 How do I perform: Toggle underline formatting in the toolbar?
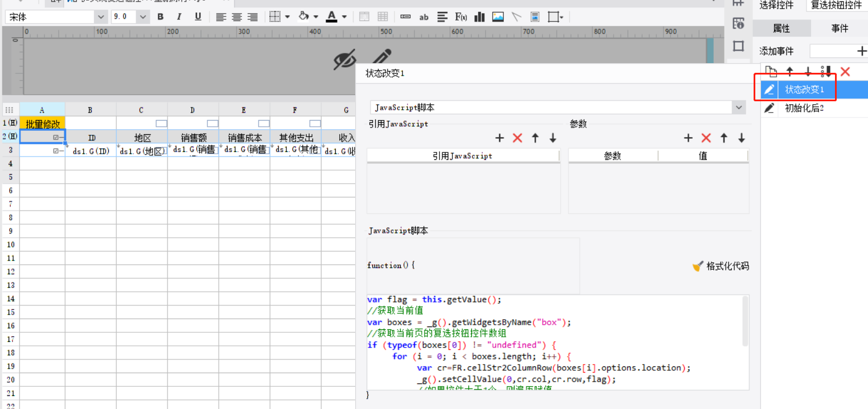198,17
